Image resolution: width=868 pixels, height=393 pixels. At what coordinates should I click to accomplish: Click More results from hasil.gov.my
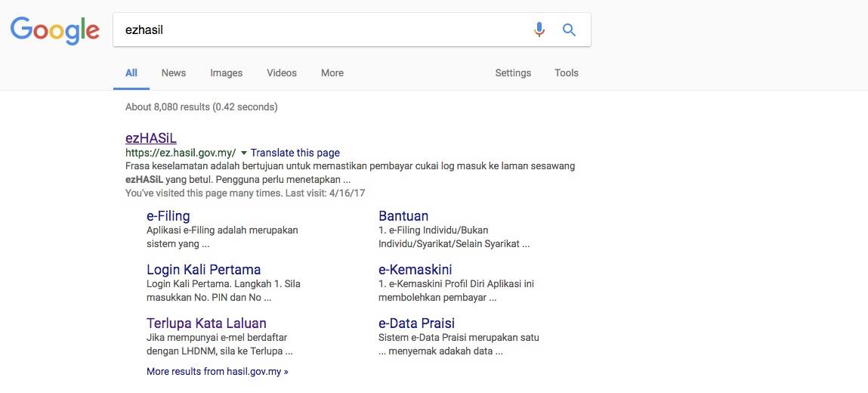click(x=218, y=371)
